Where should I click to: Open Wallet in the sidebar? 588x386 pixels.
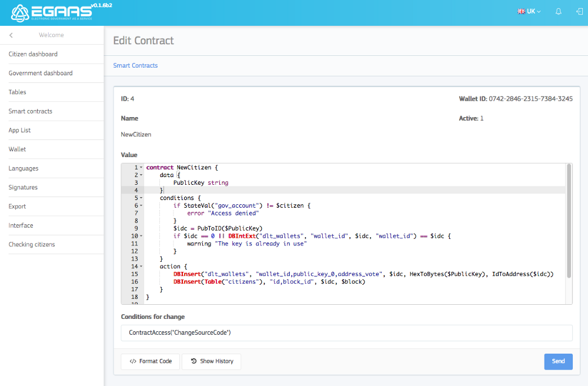click(x=17, y=149)
